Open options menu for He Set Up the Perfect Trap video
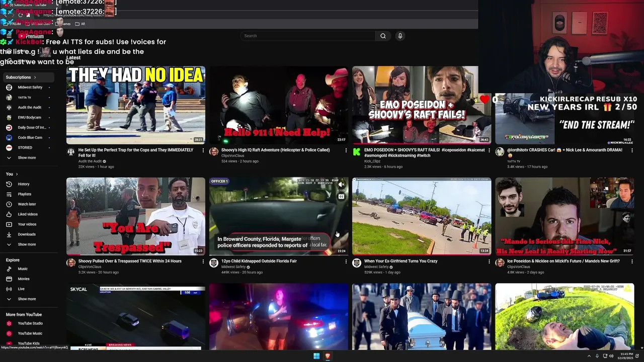Viewport: 644px width, 362px height. (203, 150)
